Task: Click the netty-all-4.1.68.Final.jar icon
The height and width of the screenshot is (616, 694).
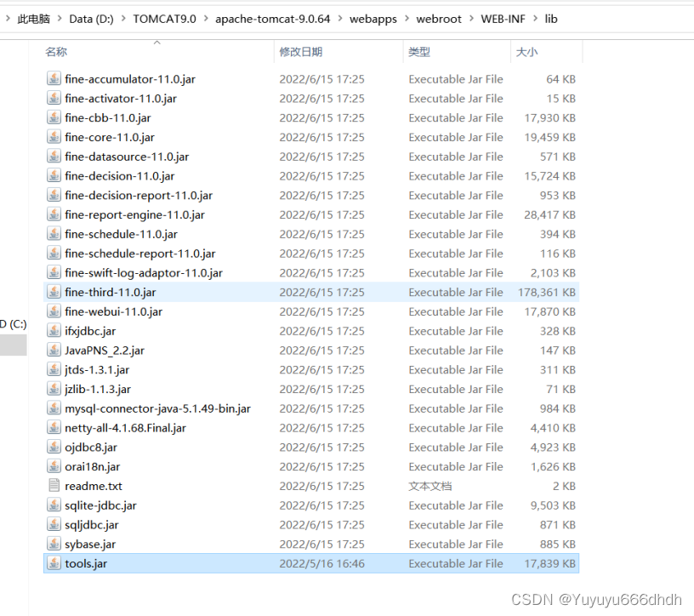Action: coord(54,428)
